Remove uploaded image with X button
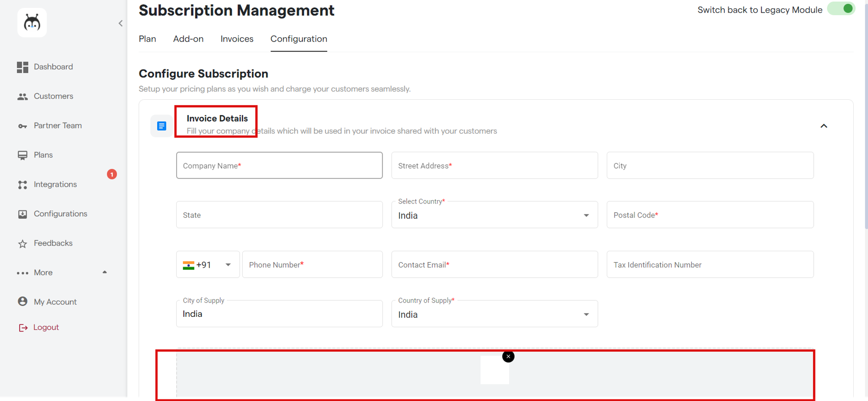 click(x=508, y=357)
